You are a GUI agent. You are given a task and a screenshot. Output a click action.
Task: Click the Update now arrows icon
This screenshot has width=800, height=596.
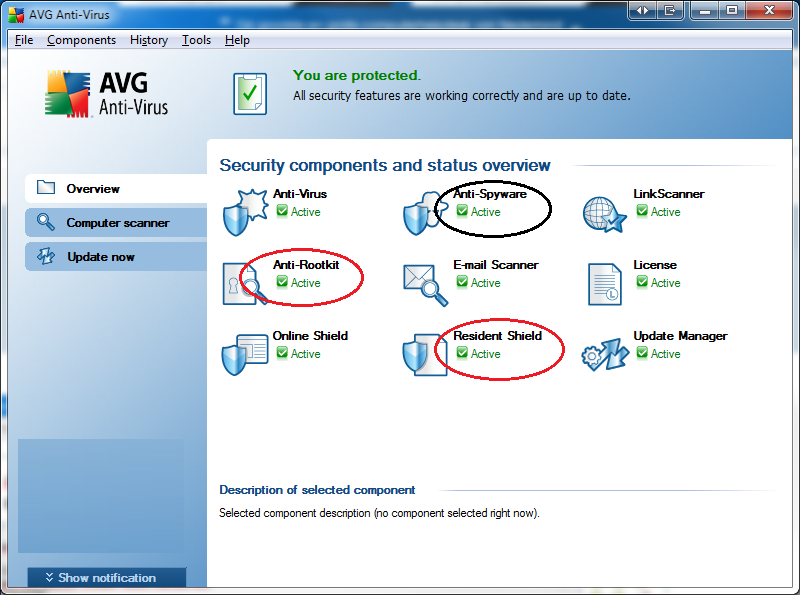coord(46,256)
